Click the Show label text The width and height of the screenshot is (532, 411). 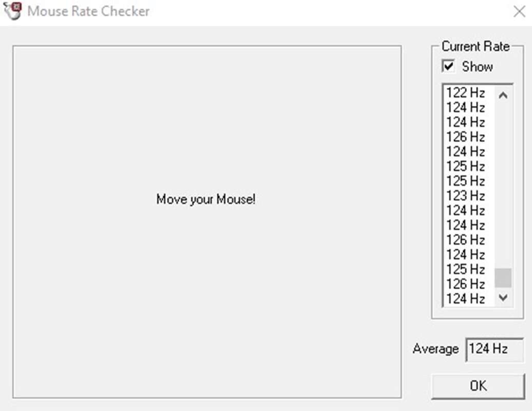(477, 67)
